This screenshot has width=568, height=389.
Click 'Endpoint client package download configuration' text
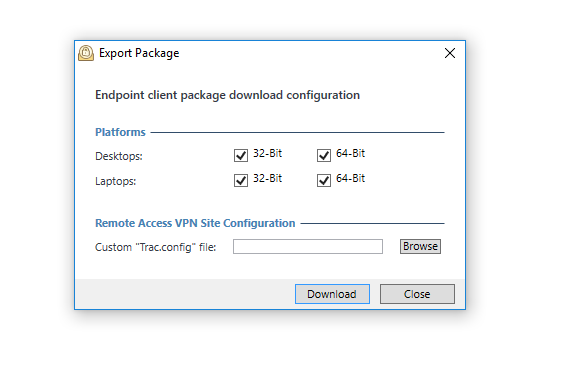click(227, 95)
